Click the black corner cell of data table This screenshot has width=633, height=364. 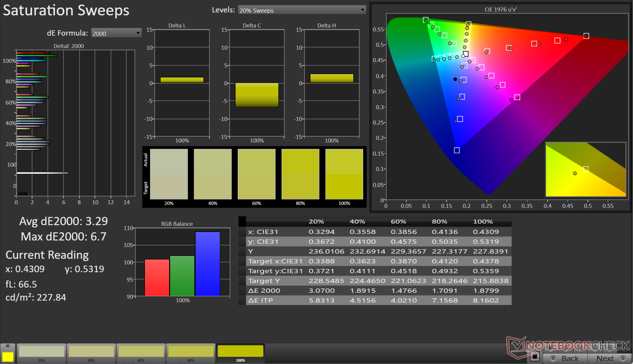(x=242, y=221)
